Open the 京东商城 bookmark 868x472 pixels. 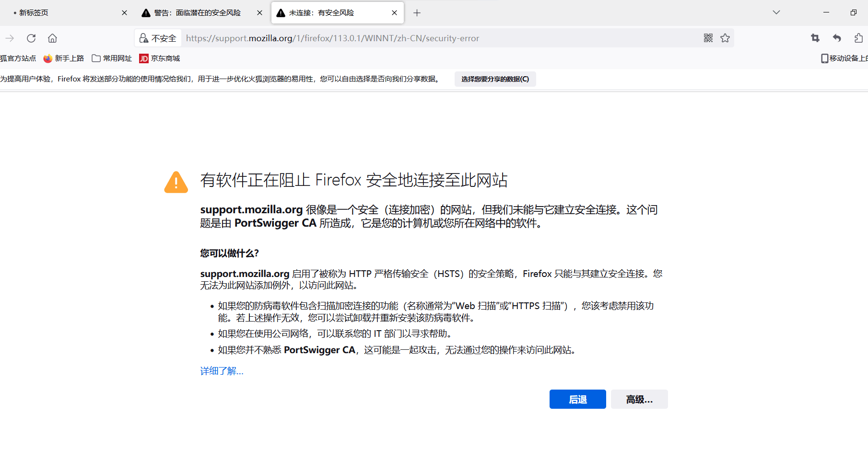pos(160,58)
